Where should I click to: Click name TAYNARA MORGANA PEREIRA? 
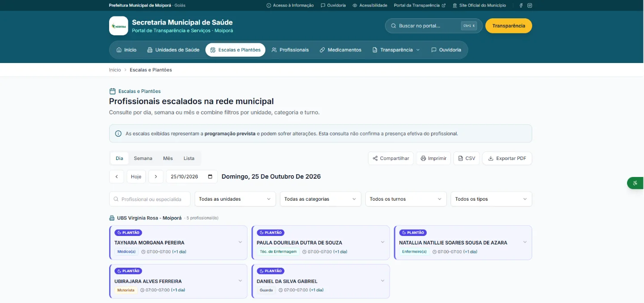tap(149, 243)
